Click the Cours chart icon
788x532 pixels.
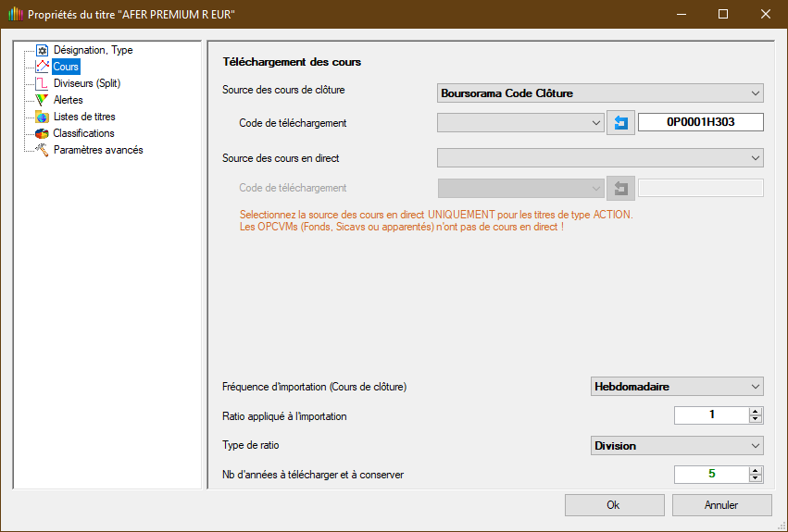(x=42, y=67)
